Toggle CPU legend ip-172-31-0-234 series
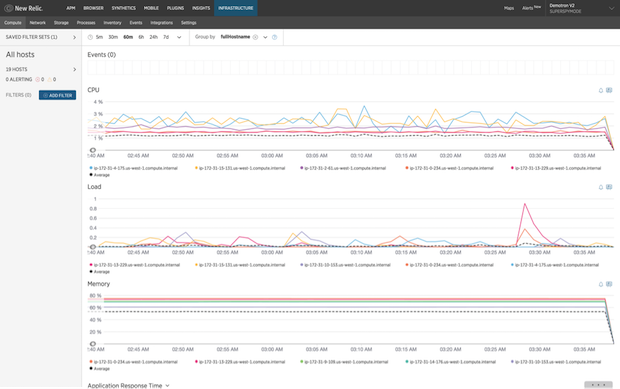 [450, 168]
